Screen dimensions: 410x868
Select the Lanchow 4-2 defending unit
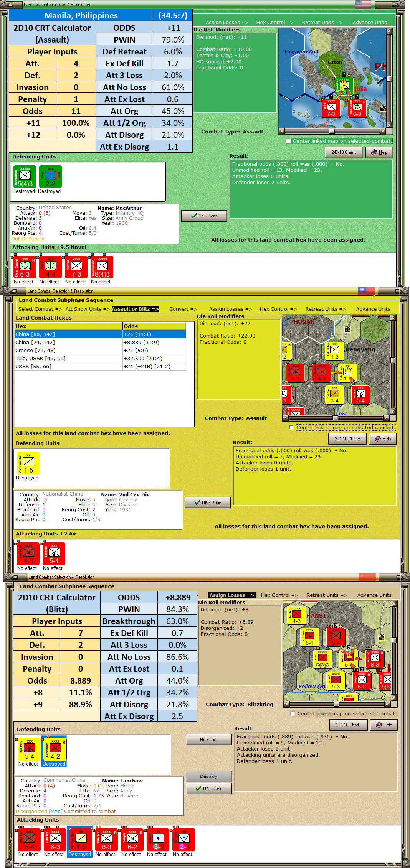55,749
